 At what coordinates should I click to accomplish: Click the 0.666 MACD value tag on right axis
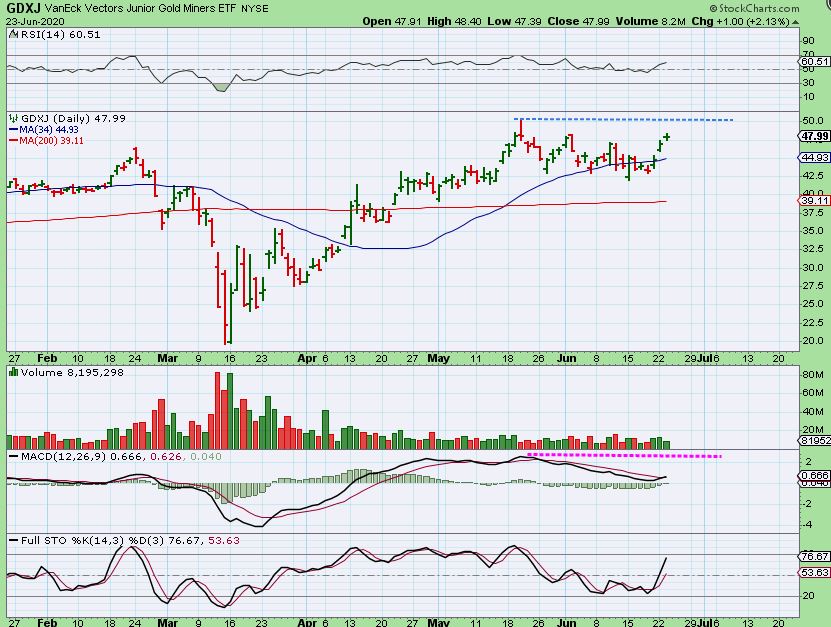tap(815, 475)
